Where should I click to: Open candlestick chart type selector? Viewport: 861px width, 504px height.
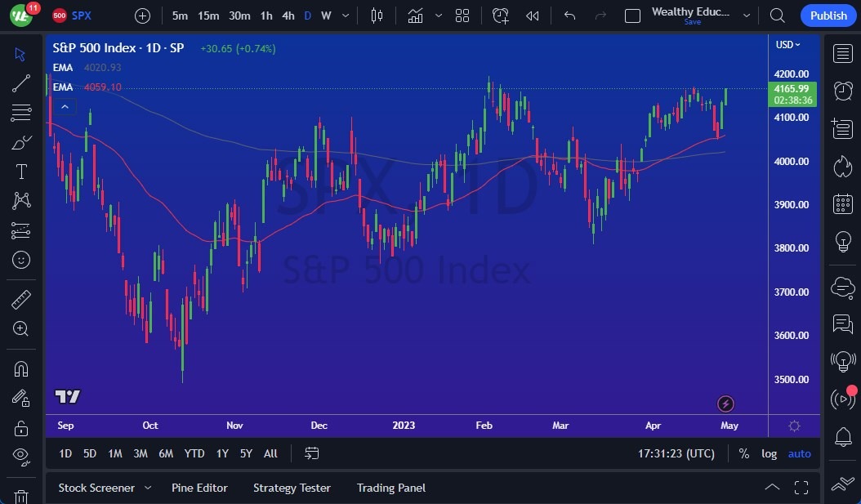click(377, 16)
